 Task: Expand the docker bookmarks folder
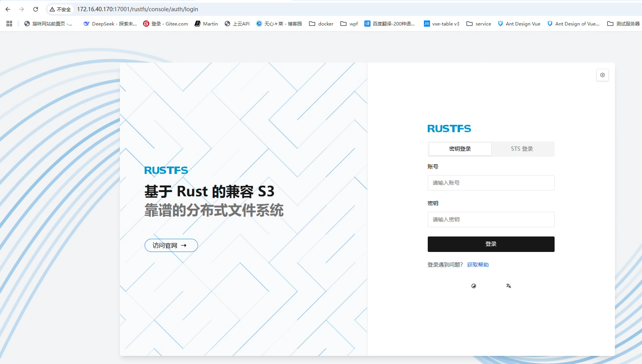[x=321, y=24]
